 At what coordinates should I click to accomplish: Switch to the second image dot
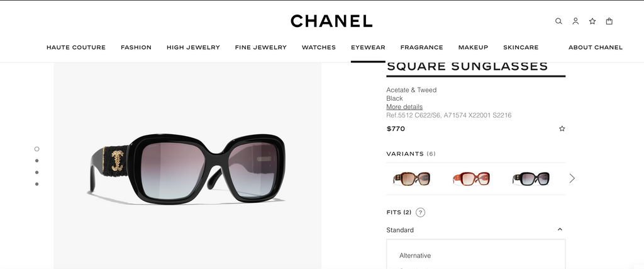tap(37, 161)
